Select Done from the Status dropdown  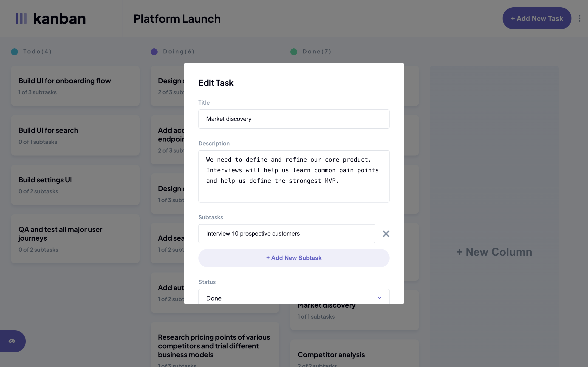294,298
